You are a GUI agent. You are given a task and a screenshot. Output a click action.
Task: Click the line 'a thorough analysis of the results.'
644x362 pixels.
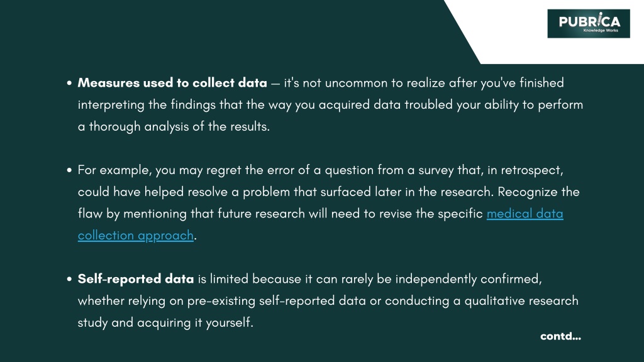[174, 126]
